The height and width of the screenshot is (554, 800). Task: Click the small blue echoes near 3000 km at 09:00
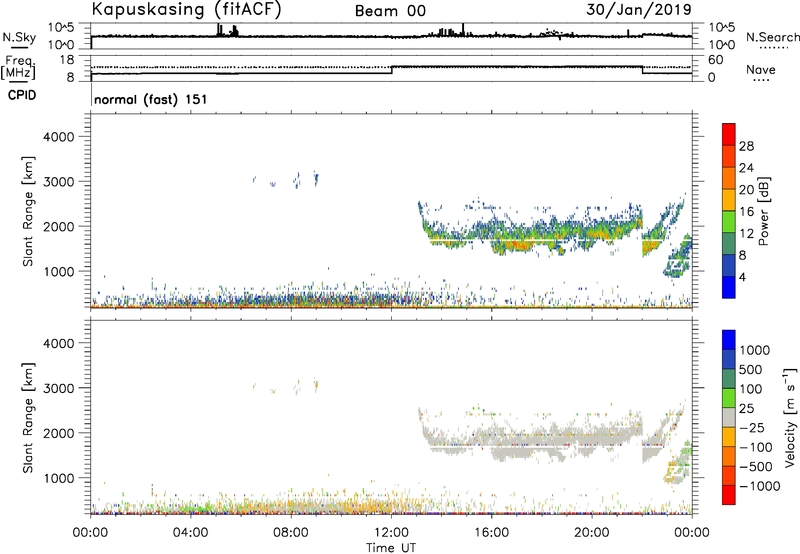click(316, 179)
